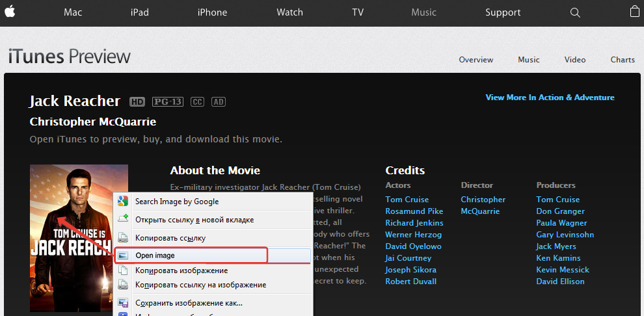The image size is (644, 316).
Task: Open producer Jack Myers link
Action: pyautogui.click(x=556, y=246)
